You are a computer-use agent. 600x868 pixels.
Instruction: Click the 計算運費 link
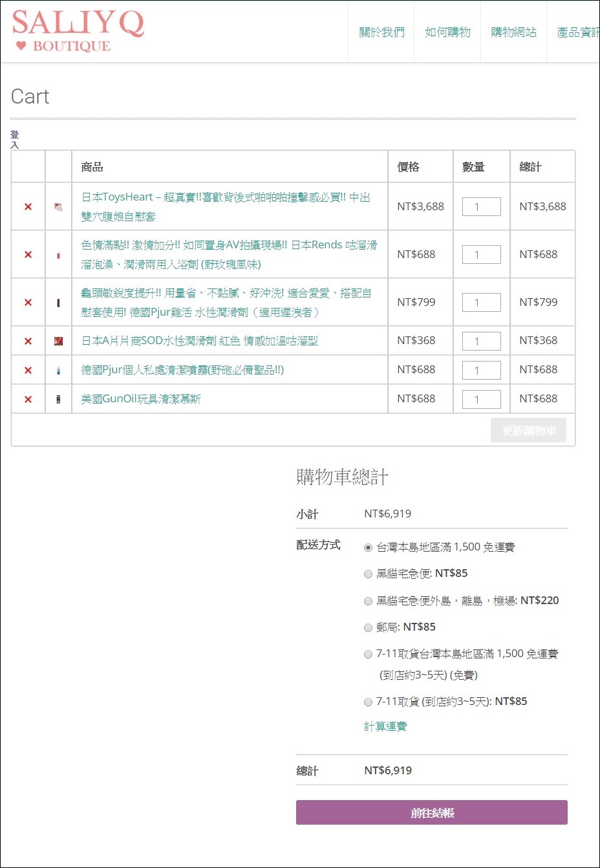[x=385, y=726]
